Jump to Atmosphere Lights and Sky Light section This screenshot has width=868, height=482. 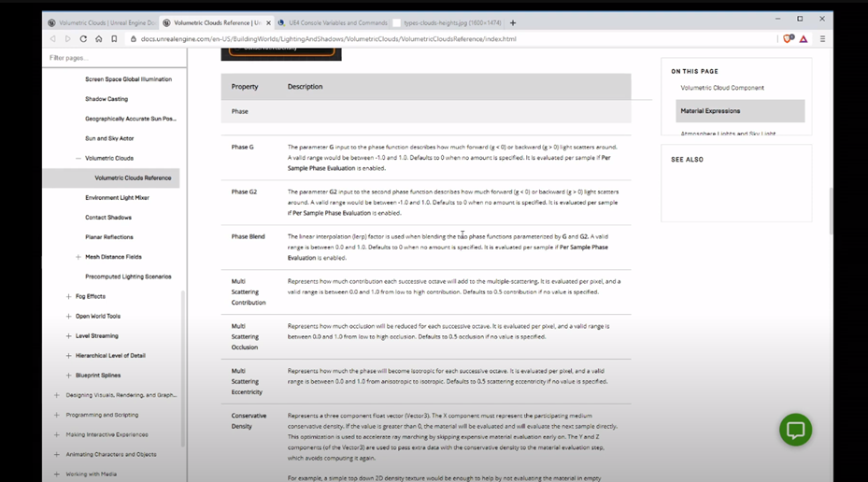click(728, 134)
